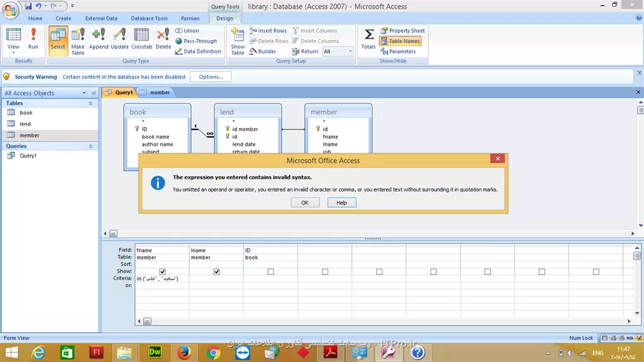Click security warning Options button

point(211,77)
